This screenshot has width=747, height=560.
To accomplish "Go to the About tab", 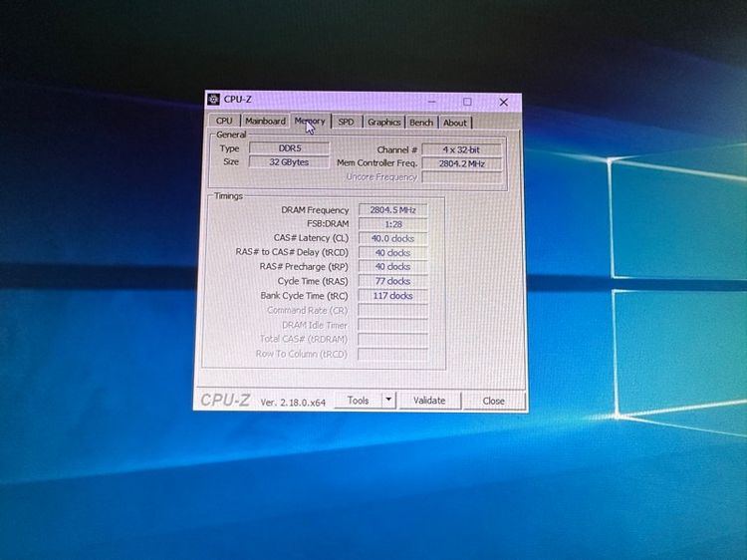I will click(455, 123).
